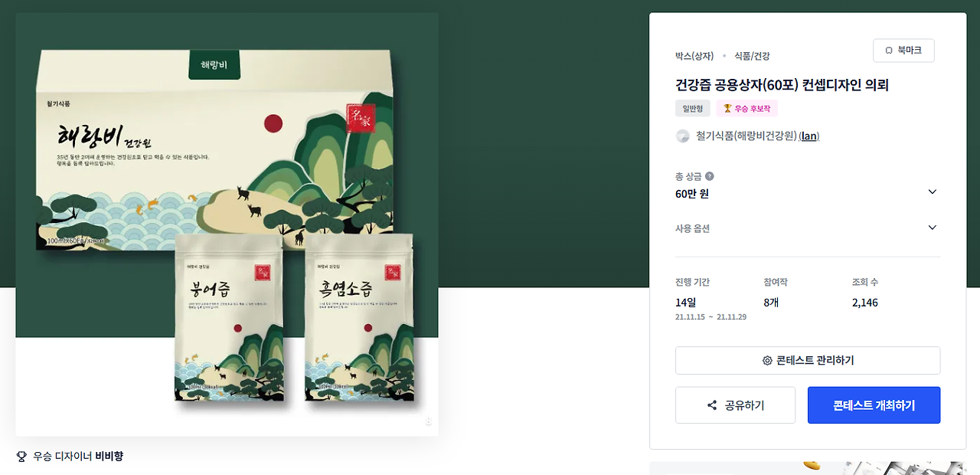Click the 일반형 tag
980x475 pixels.
(x=693, y=109)
